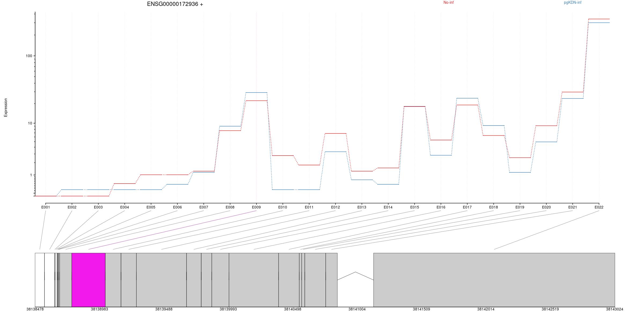Screen dimensions: 644x322
Task: Click the purple connector line from E009
Action: pos(172,230)
